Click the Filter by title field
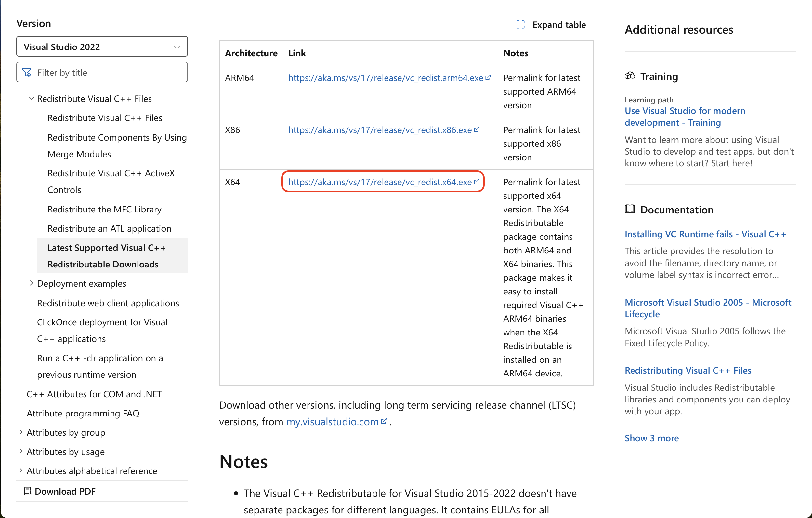The image size is (812, 518). [108, 73]
